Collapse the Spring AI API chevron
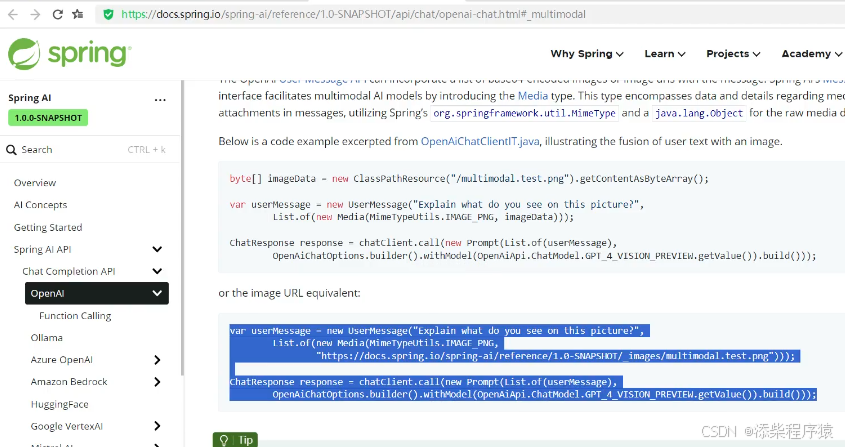 coord(157,250)
